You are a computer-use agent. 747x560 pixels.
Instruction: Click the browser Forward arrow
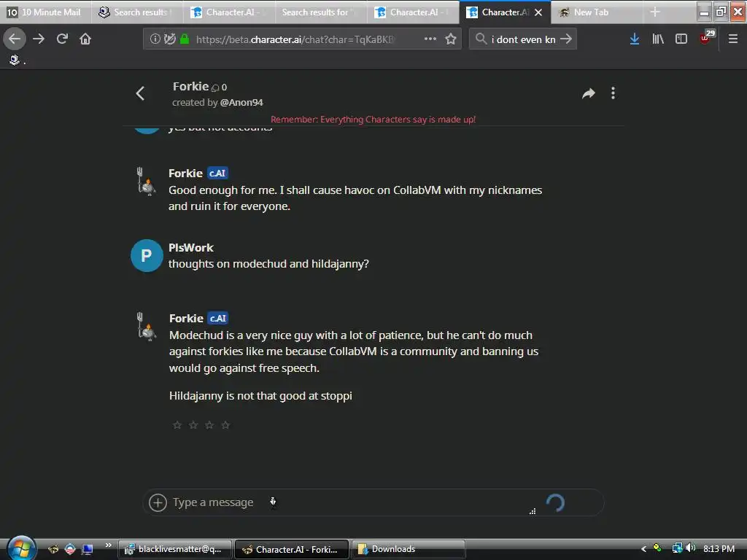point(39,39)
